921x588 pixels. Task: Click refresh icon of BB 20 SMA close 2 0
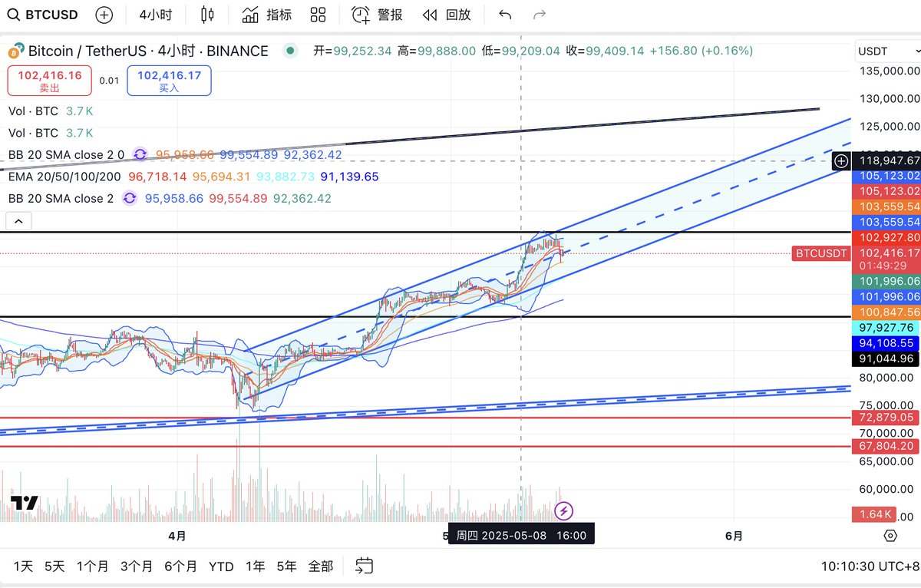[x=140, y=154]
